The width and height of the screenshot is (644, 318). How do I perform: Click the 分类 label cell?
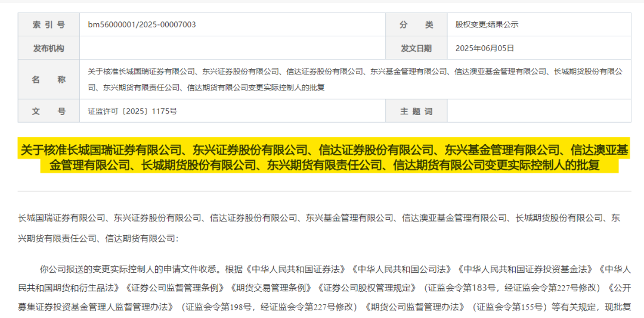416,24
